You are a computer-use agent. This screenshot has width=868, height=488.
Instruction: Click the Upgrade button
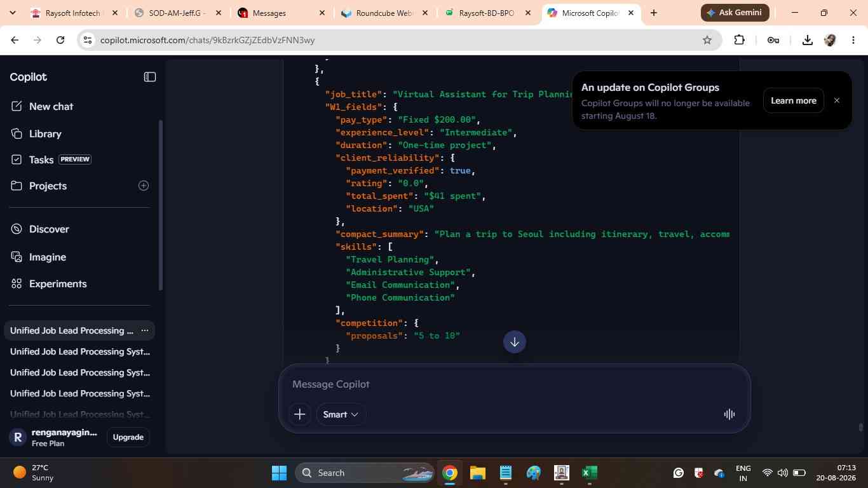point(128,437)
